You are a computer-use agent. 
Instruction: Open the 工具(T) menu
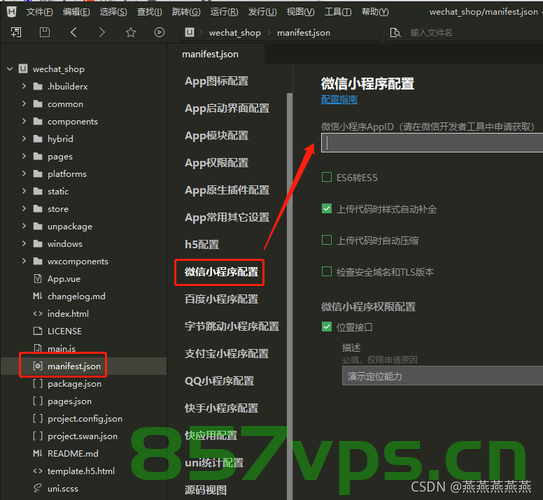[338, 12]
